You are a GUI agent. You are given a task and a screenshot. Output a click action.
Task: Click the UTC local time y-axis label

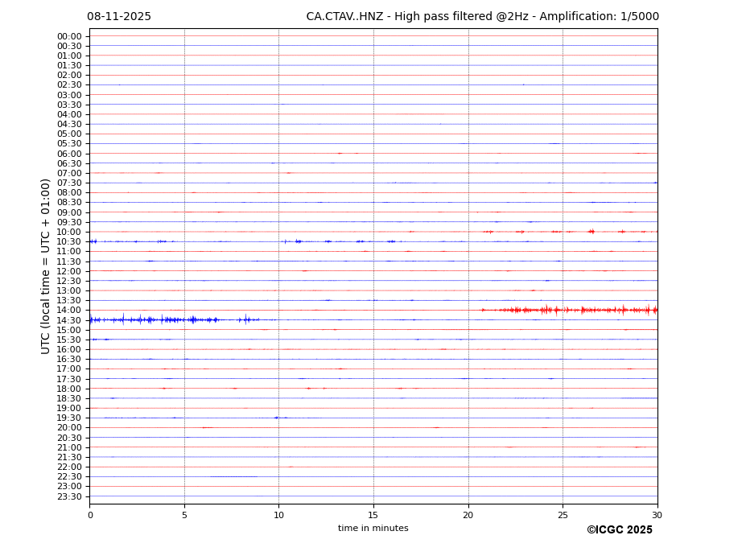(46, 266)
